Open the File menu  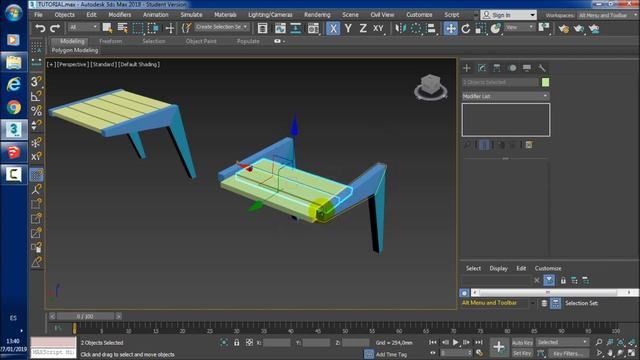(x=38, y=15)
